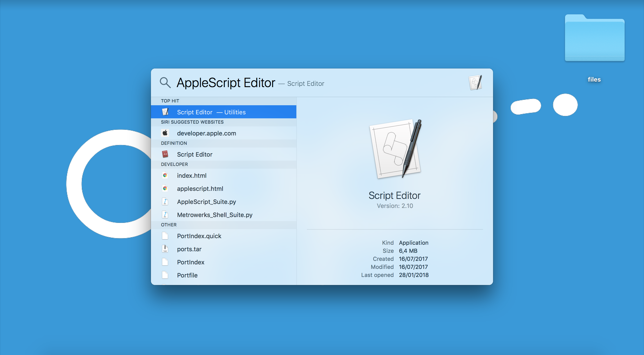Viewport: 644px width, 355px height.
Task: Open index.html result
Action: pos(191,175)
